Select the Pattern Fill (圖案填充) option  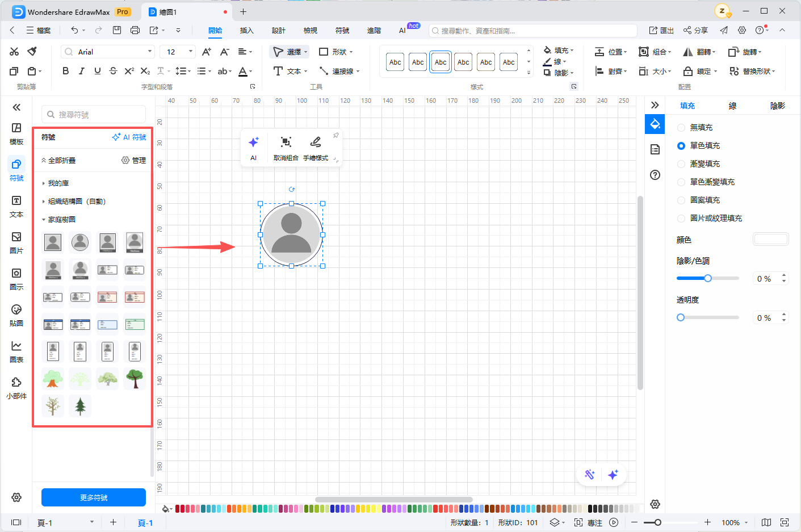click(x=681, y=200)
